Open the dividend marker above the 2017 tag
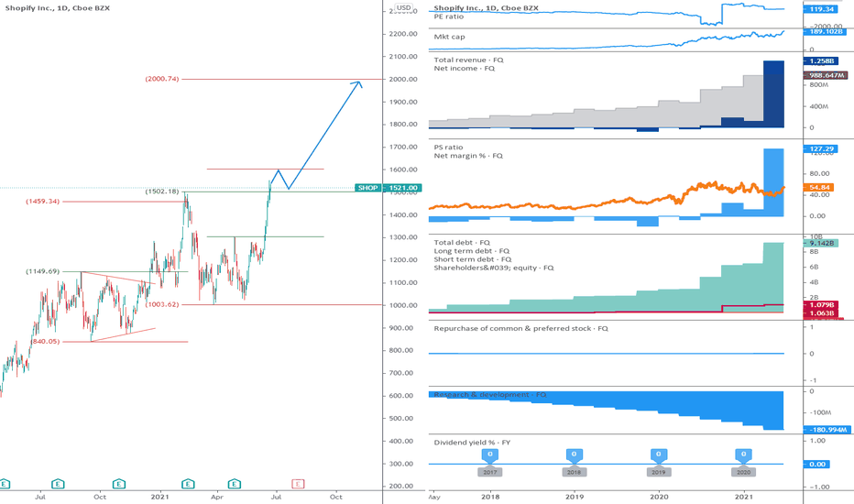This screenshot has height=504, width=854. (490, 455)
